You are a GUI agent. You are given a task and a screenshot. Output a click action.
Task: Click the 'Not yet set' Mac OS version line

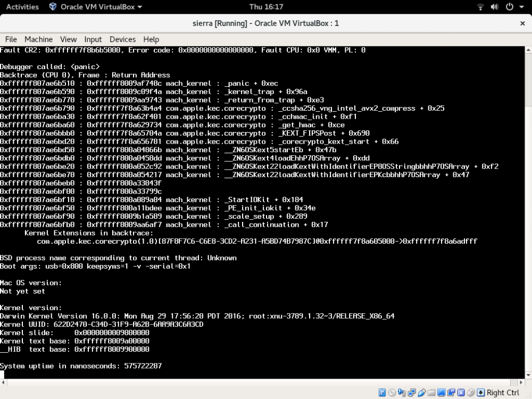point(22,291)
